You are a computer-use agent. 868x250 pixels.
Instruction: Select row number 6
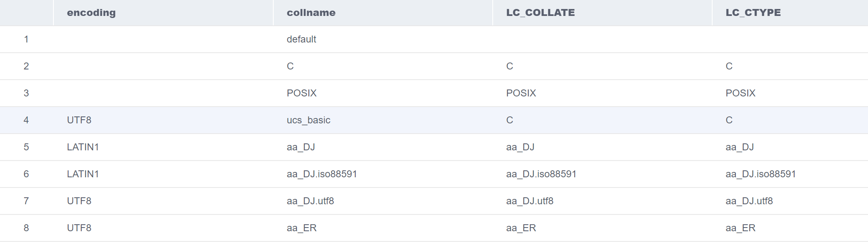pyautogui.click(x=26, y=174)
